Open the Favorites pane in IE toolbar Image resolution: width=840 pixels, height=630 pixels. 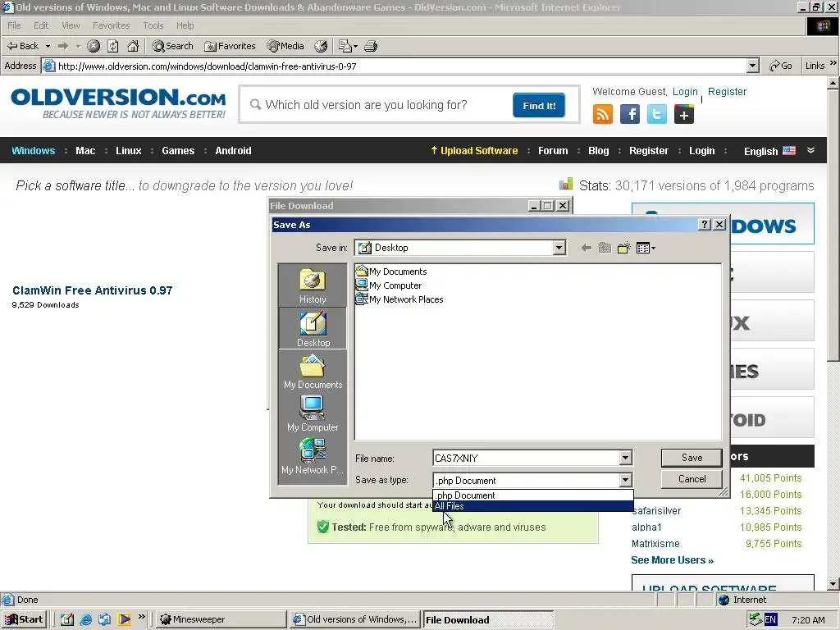click(x=230, y=46)
